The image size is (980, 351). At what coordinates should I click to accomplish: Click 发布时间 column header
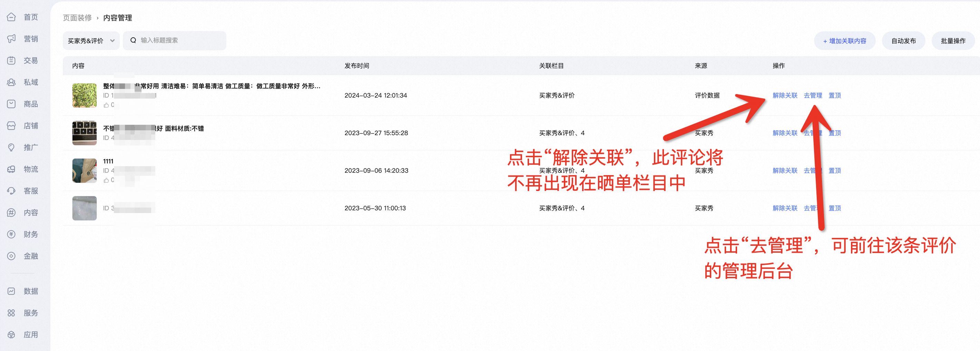click(x=357, y=66)
